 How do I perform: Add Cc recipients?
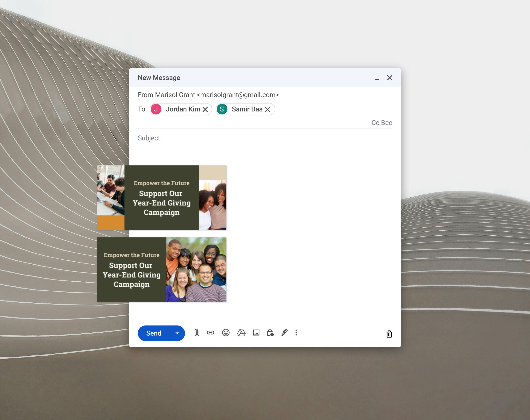(375, 123)
